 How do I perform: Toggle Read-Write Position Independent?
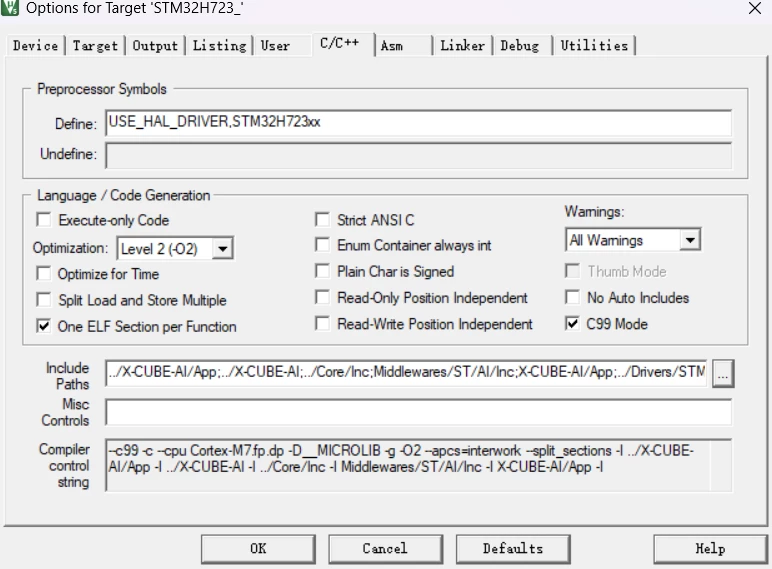tap(322, 323)
